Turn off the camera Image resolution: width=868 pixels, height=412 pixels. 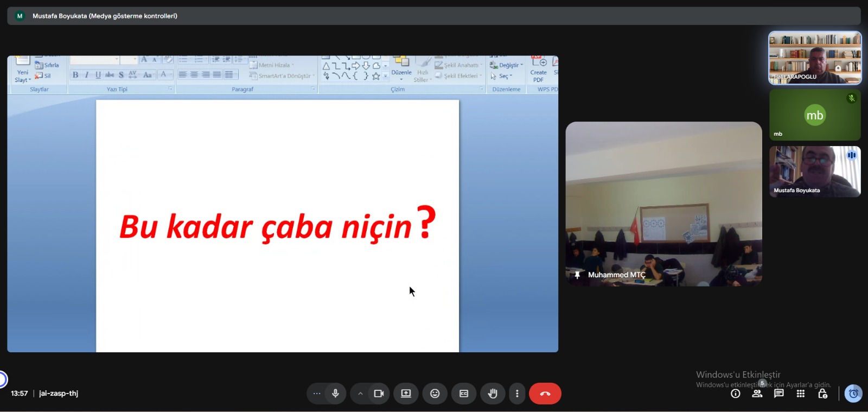[x=379, y=394]
